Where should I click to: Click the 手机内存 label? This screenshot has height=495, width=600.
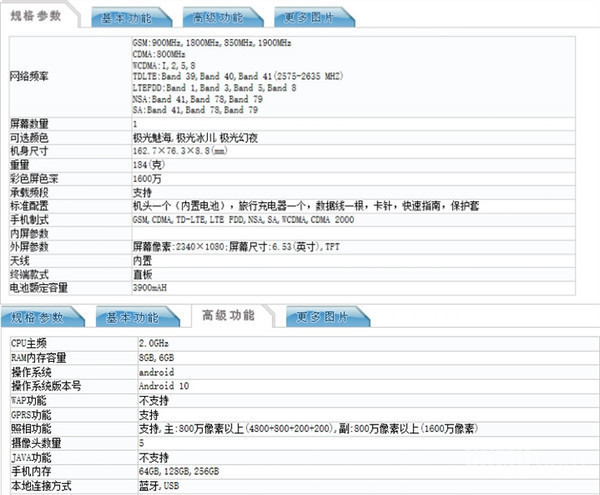tap(31, 471)
